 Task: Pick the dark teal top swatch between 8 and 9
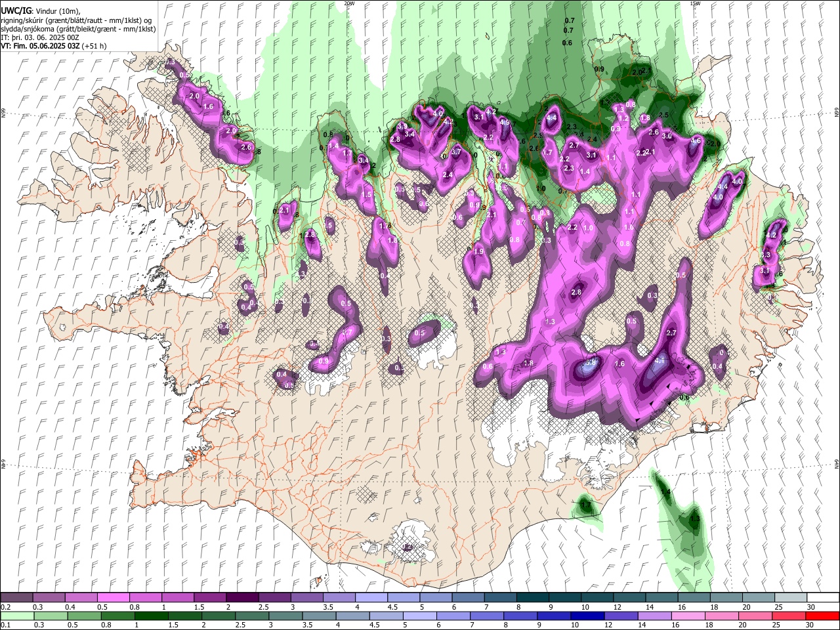[x=532, y=598]
